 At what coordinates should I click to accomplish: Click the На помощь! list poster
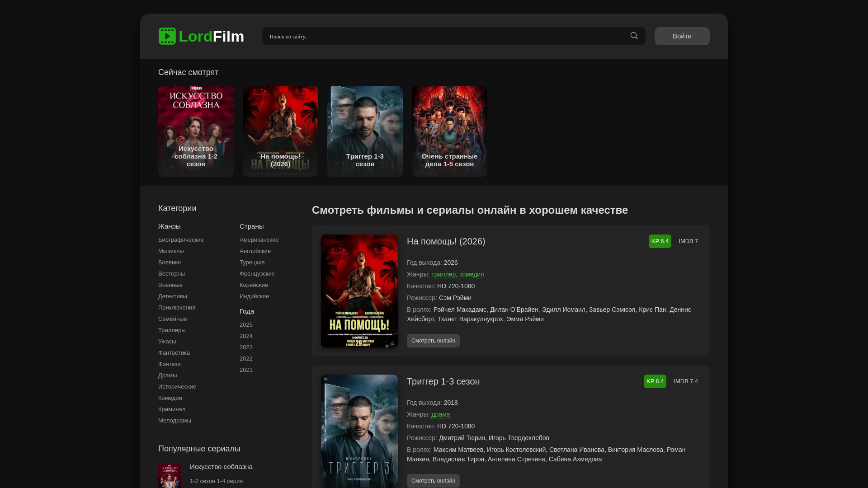click(x=359, y=291)
